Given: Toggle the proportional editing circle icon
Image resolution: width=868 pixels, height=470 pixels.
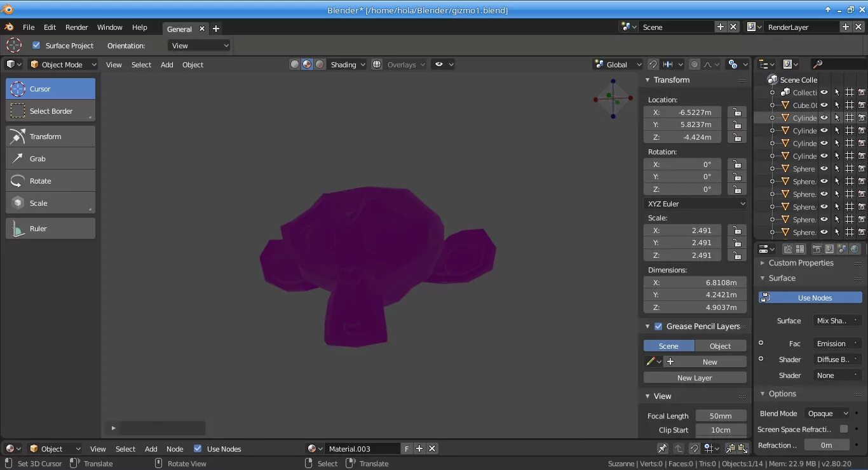Looking at the screenshot, I should coord(695,64).
